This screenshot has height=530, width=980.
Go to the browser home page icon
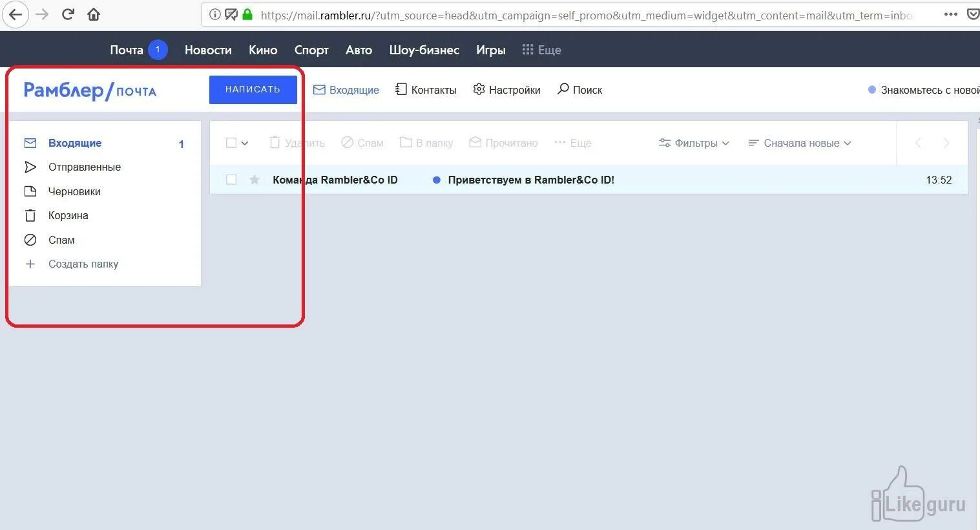coord(94,14)
